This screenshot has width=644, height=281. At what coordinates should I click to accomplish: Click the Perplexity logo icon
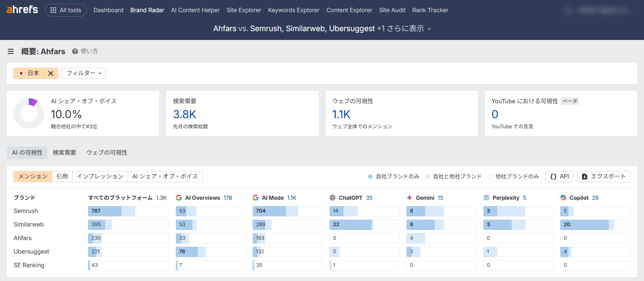pos(486,198)
